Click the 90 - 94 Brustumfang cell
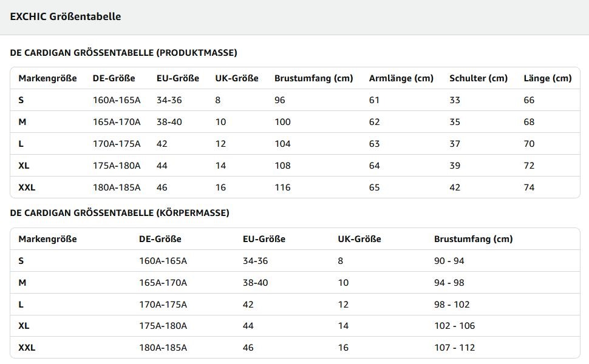589x364 pixels. click(449, 261)
